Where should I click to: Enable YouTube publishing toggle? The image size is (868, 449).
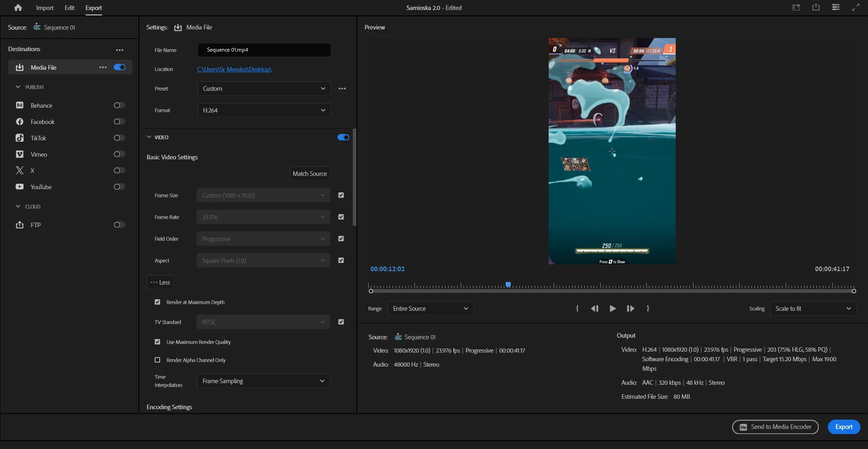pos(119,187)
